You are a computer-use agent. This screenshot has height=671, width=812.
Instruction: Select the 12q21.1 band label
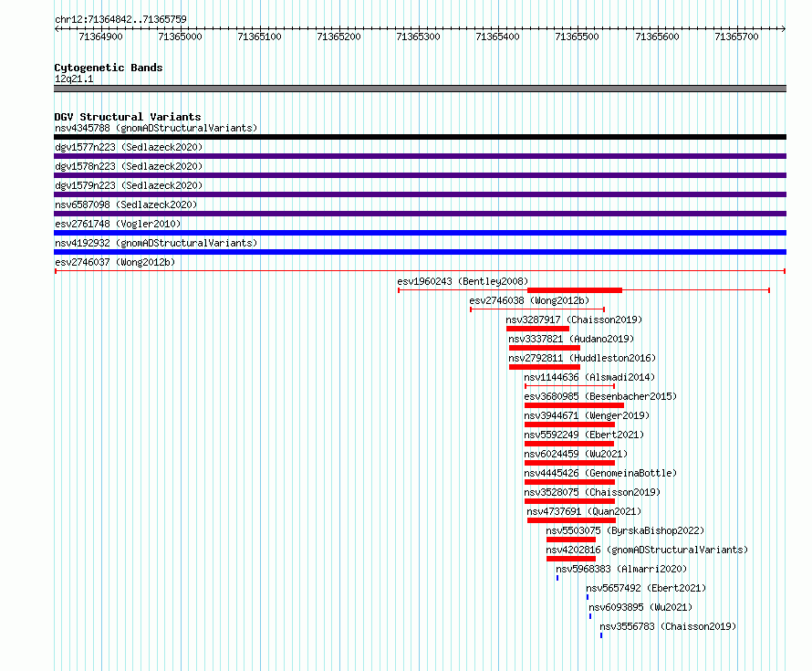74,79
